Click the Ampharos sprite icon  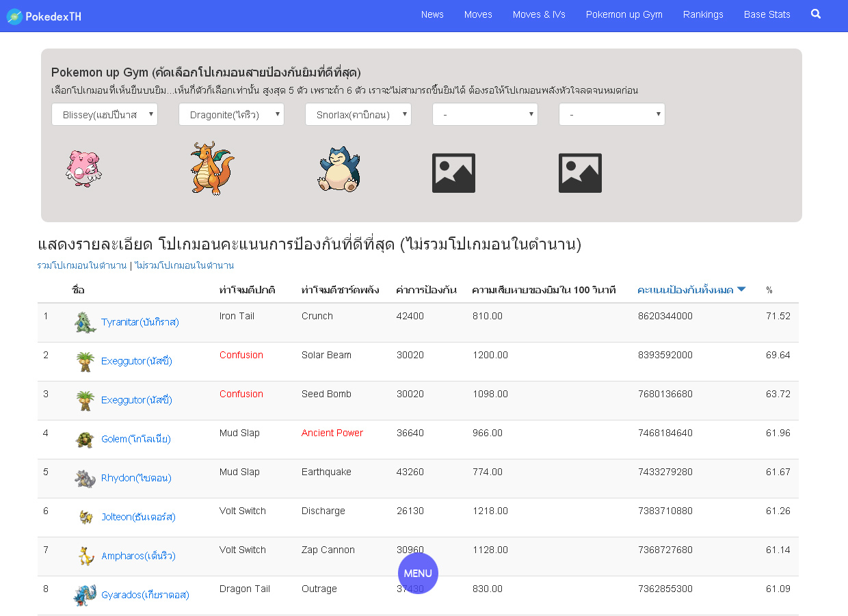pos(85,557)
